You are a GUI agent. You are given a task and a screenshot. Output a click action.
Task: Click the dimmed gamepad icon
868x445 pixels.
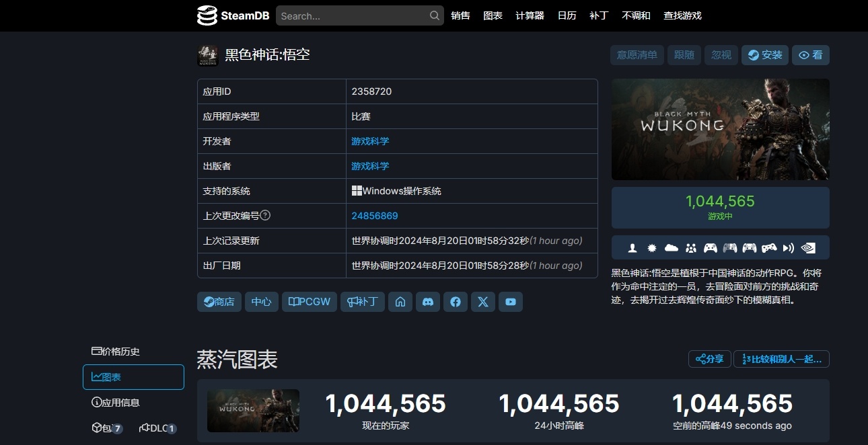point(730,248)
